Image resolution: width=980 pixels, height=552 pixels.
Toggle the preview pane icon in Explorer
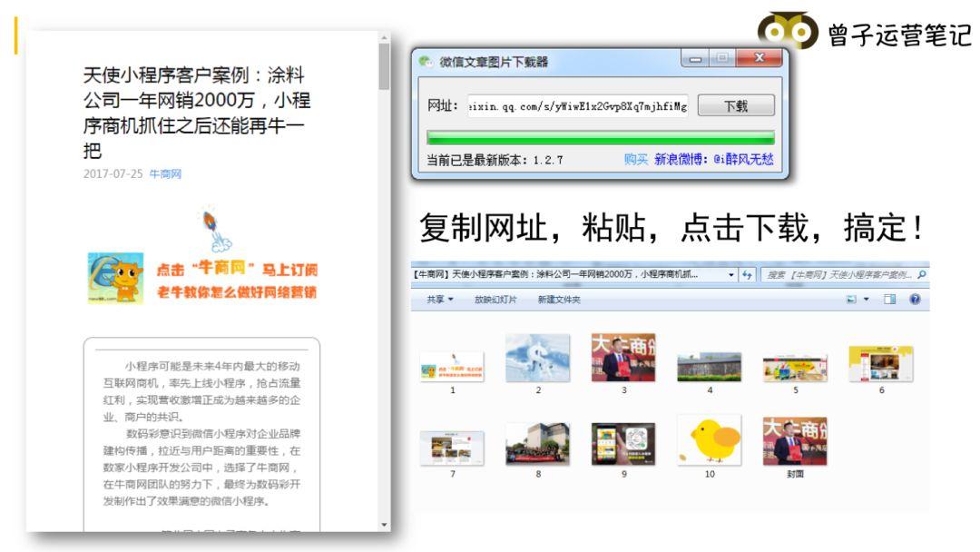(x=889, y=300)
